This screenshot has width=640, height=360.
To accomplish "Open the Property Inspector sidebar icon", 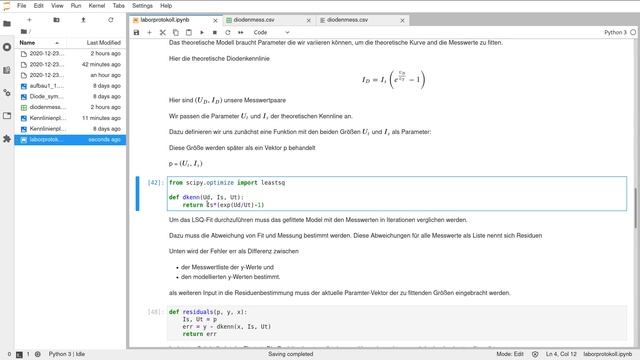I will [7, 93].
